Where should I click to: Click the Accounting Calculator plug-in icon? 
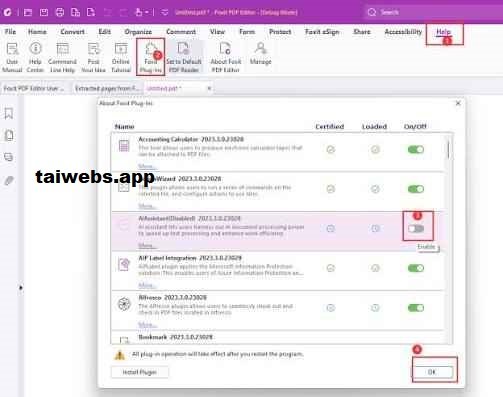(x=124, y=146)
